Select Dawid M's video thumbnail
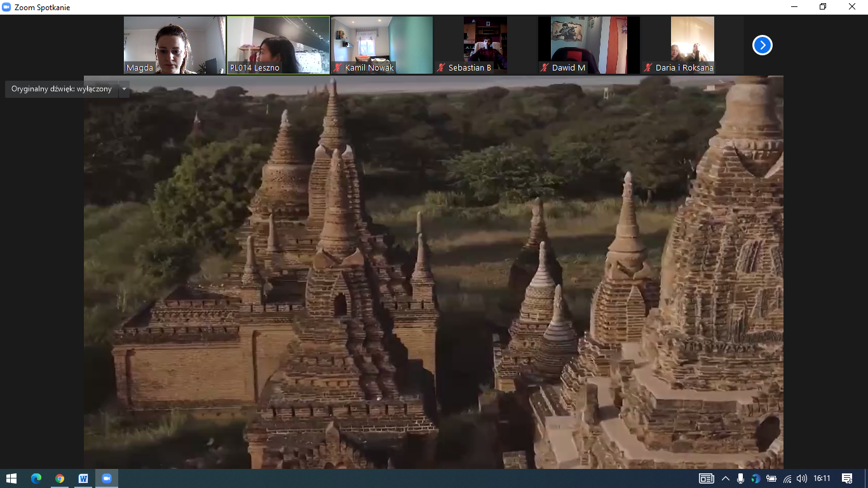Screen dimensions: 868x488 click(589, 45)
